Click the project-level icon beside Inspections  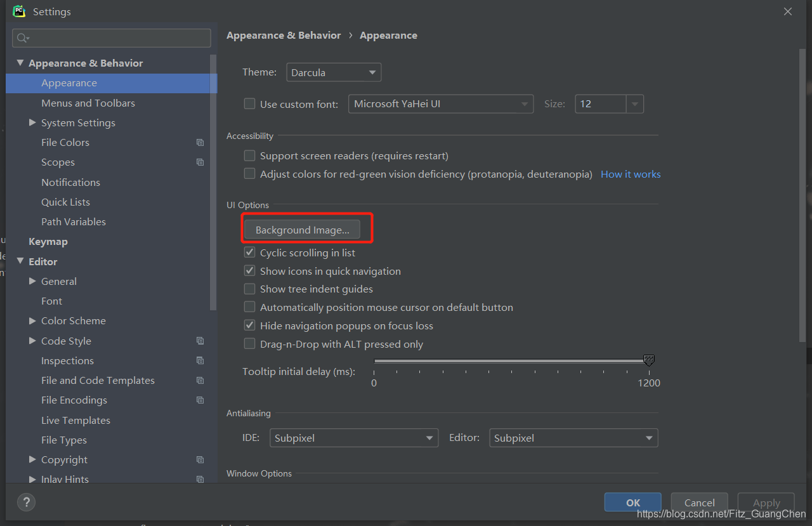[200, 360]
